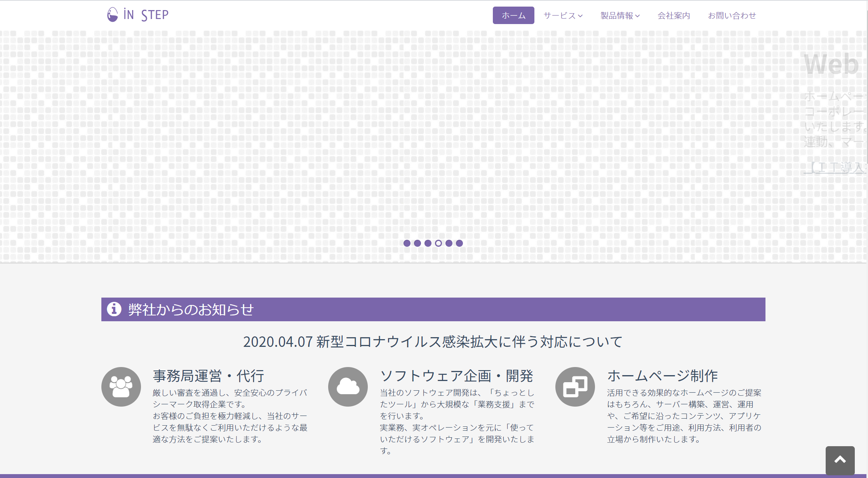The width and height of the screenshot is (868, 478).
Task: Click the info icon beside 弊社からのお知らせ
Action: point(114,309)
